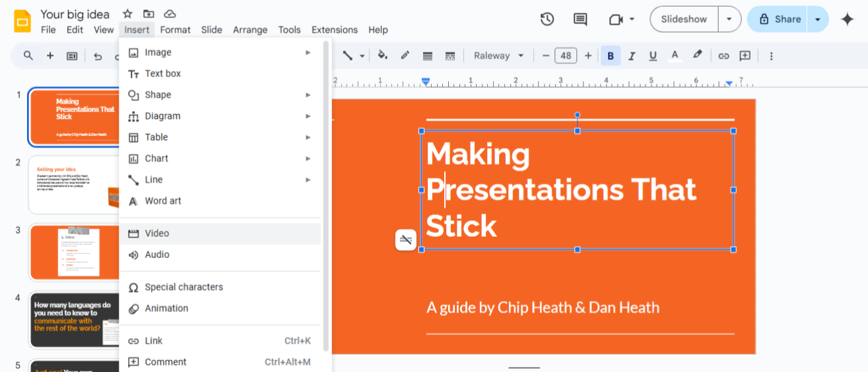Expand the Image submenu
The width and height of the screenshot is (868, 372).
click(x=220, y=52)
